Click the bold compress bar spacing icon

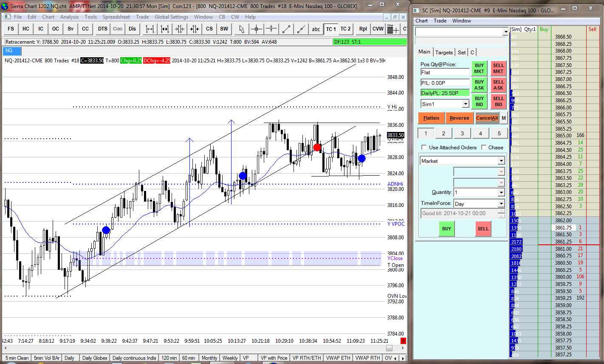pyautogui.click(x=195, y=29)
